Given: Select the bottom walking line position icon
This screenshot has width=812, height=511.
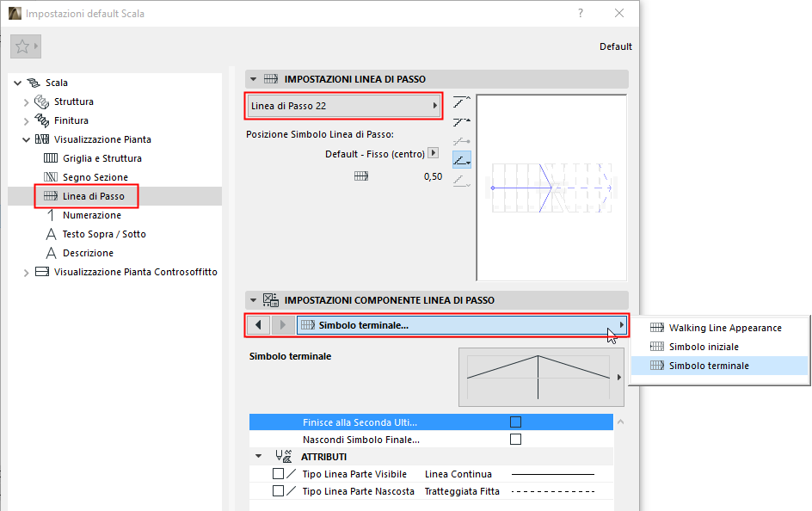Looking at the screenshot, I should (461, 180).
